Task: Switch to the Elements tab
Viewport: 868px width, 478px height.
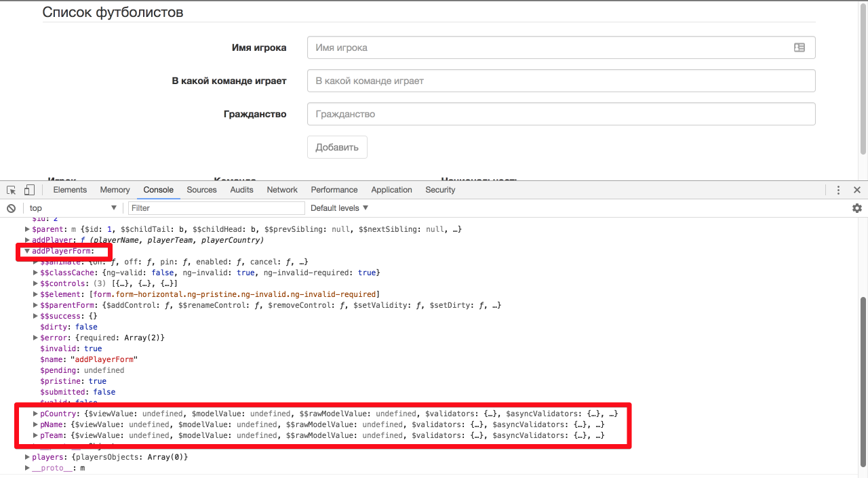Action: [x=70, y=190]
